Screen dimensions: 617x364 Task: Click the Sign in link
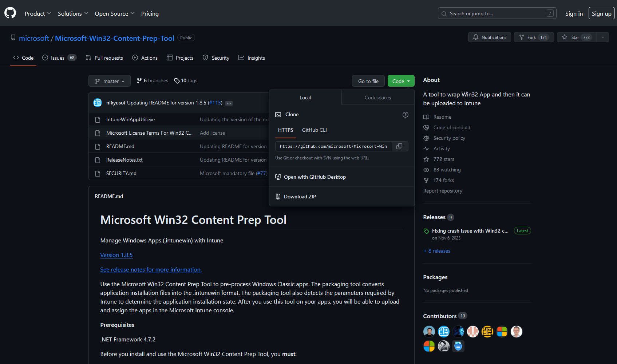574,13
